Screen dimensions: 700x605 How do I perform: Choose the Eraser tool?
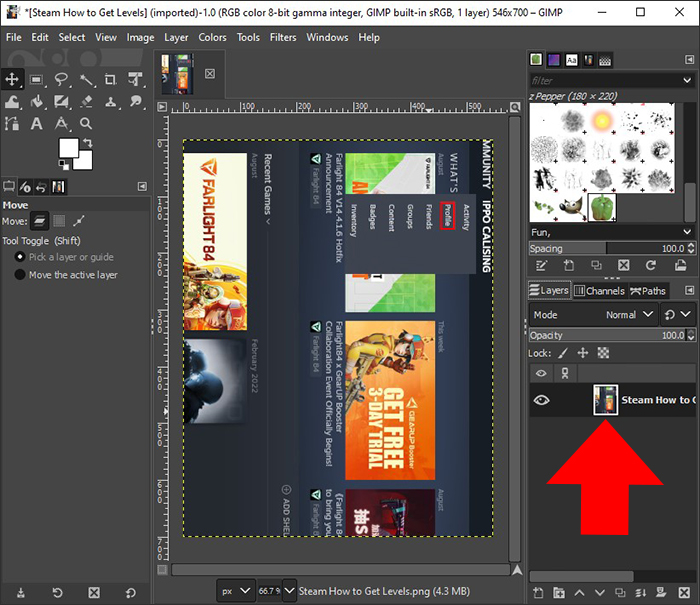[x=86, y=101]
